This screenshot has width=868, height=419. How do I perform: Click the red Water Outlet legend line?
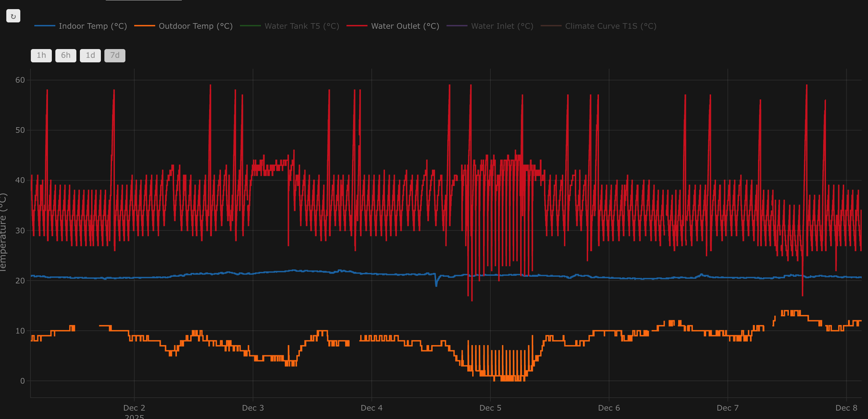[x=357, y=26]
